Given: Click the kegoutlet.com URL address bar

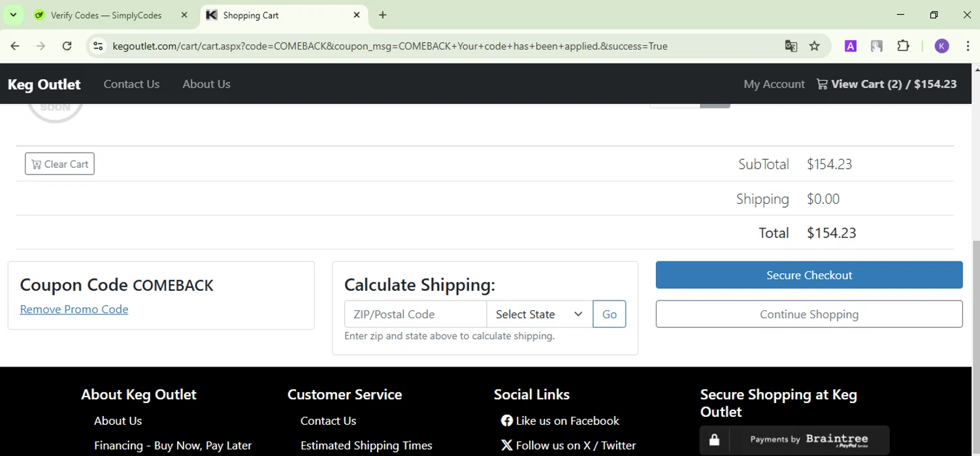Looking at the screenshot, I should click(389, 46).
